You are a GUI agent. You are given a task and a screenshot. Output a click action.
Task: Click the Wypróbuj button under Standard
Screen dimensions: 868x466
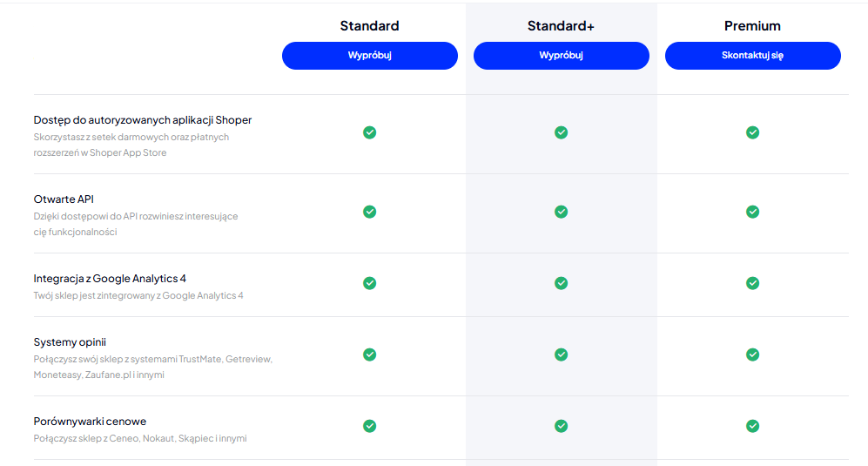coord(370,56)
